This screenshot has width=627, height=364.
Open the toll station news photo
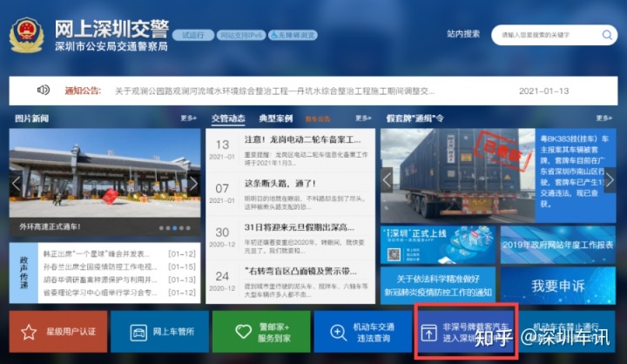click(x=104, y=173)
